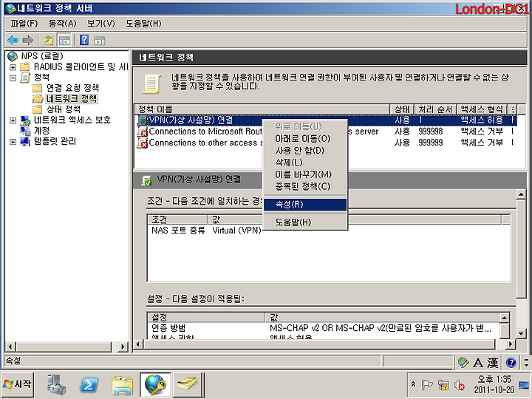Click the Forward arrow toolbar icon
This screenshot has height=399, width=532.
coord(27,41)
